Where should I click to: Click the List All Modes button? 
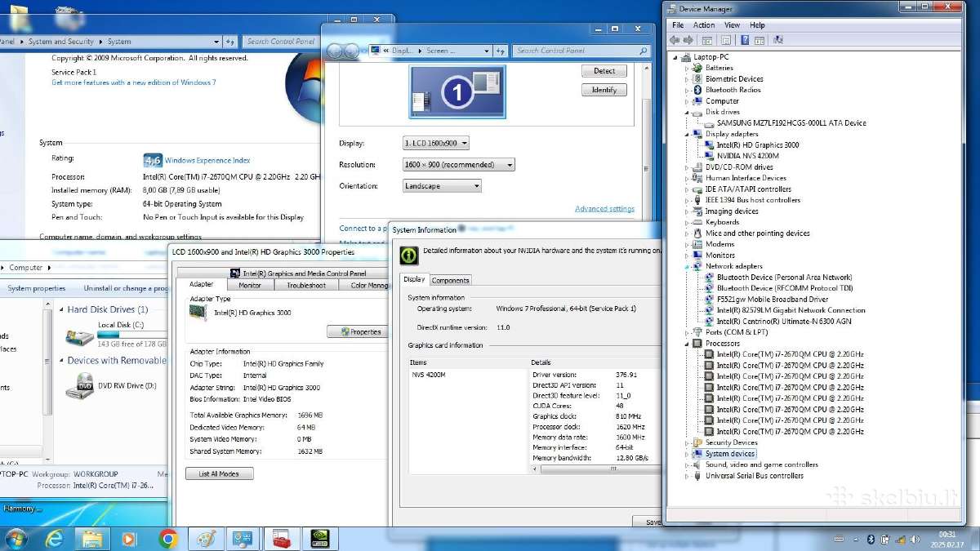[x=220, y=473]
